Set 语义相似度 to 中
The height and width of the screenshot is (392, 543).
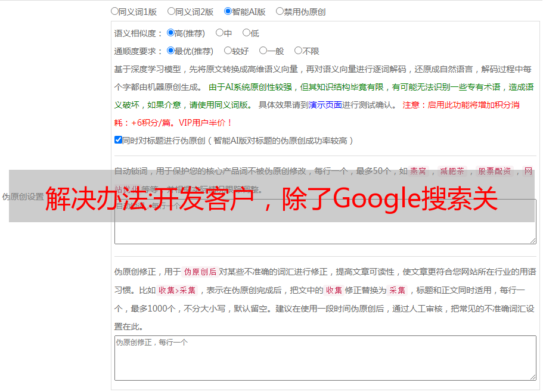pos(219,33)
